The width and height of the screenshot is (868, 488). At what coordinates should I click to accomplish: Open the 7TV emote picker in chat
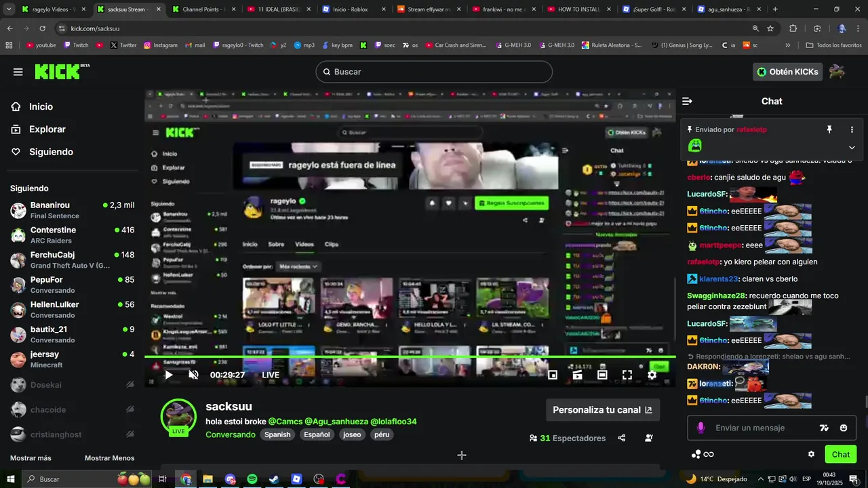pos(824,428)
